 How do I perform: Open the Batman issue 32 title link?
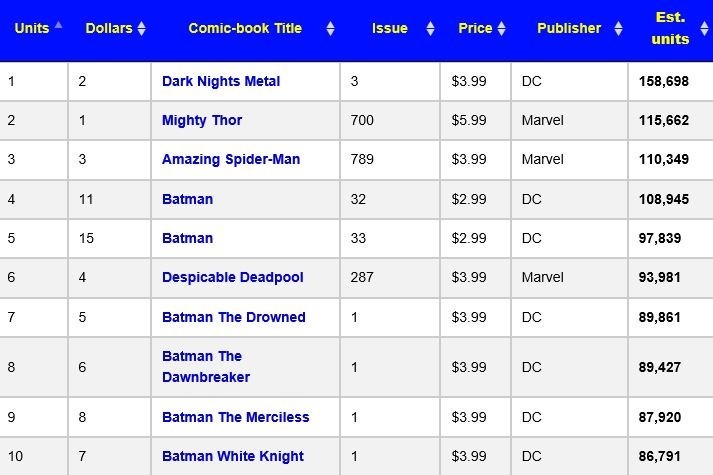187,199
